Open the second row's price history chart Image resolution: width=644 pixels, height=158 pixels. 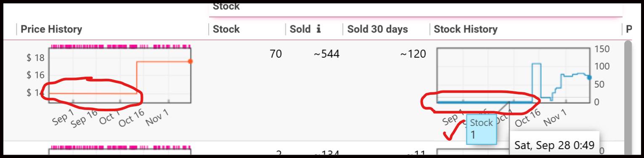click(120, 151)
